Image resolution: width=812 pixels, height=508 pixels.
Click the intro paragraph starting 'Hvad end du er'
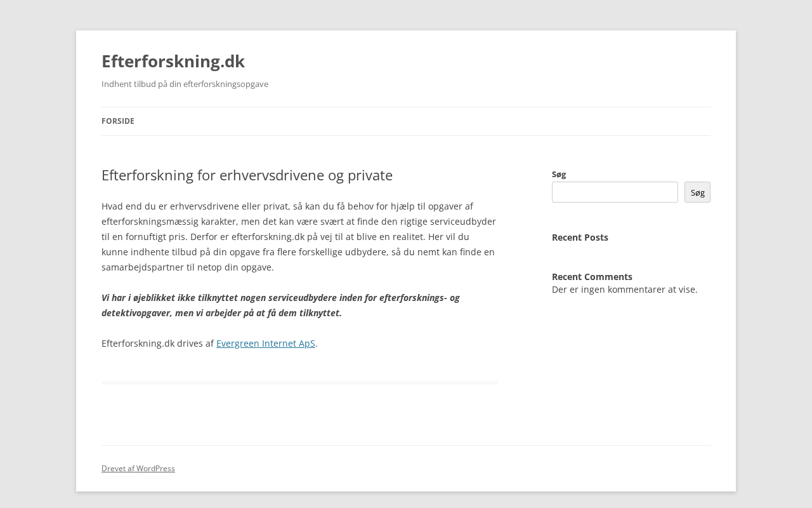click(x=299, y=237)
